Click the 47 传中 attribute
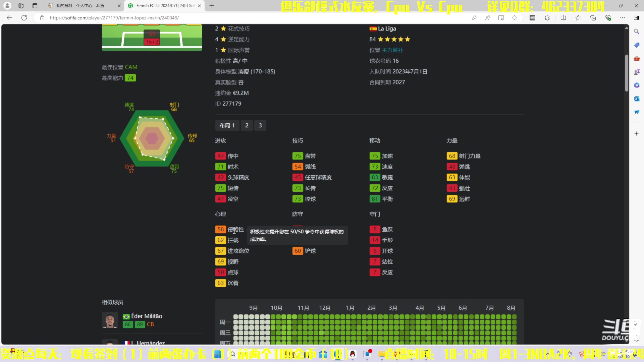Viewport: 644px width, 362px height. [227, 156]
